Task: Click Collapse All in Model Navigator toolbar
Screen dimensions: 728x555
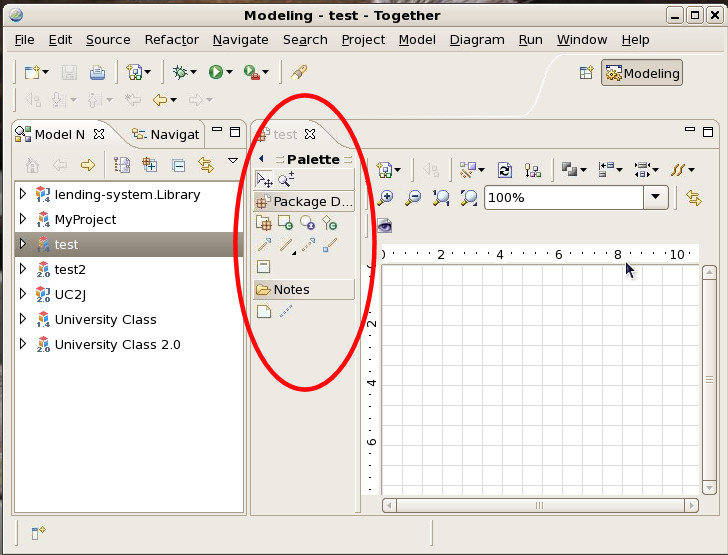Action: (x=178, y=165)
